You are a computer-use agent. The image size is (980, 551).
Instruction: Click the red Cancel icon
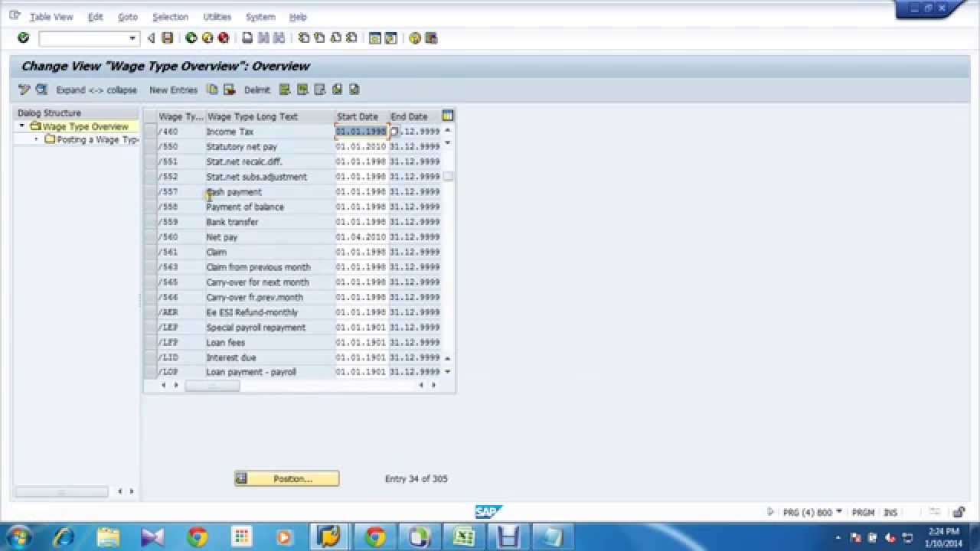click(x=224, y=37)
